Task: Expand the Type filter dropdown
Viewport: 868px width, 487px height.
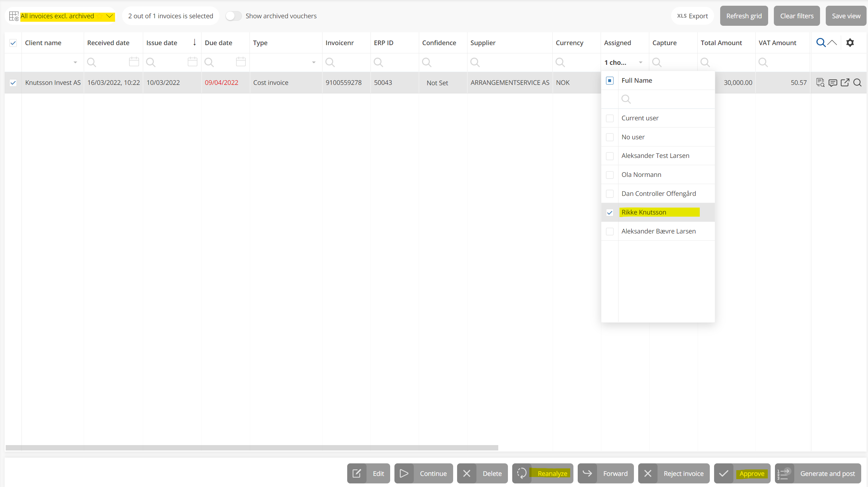Action: [x=314, y=62]
